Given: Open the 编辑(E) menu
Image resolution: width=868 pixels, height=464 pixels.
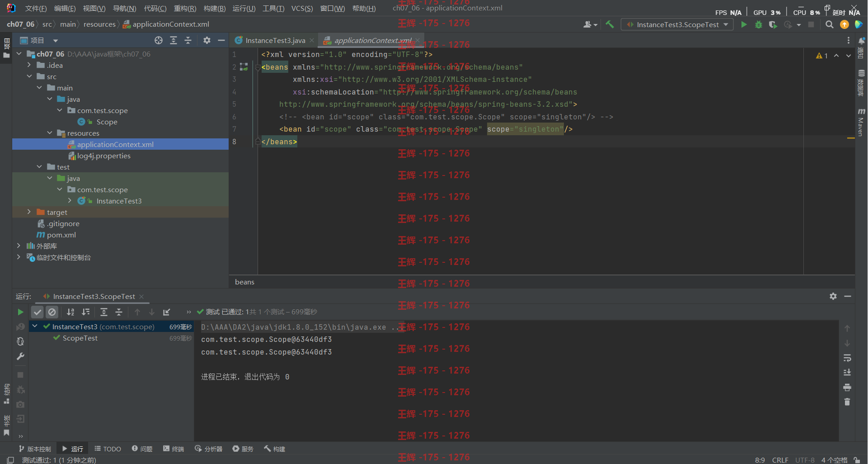Looking at the screenshot, I should click(x=65, y=8).
